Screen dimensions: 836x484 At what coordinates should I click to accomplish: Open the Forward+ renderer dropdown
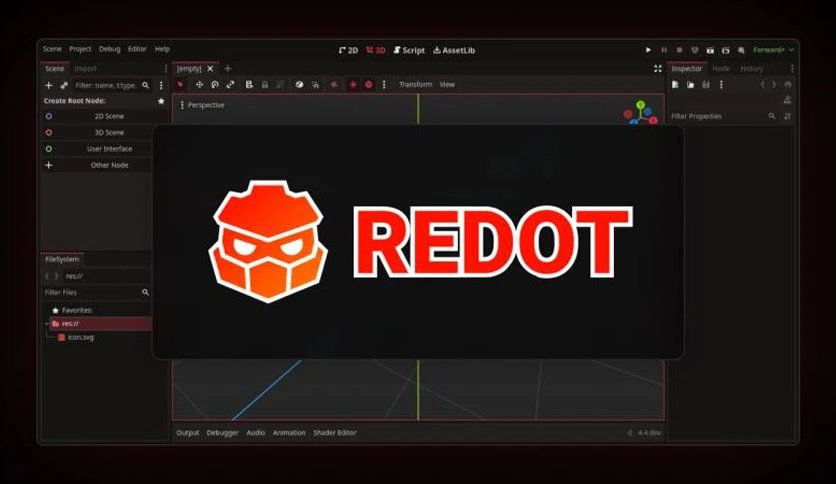click(773, 50)
